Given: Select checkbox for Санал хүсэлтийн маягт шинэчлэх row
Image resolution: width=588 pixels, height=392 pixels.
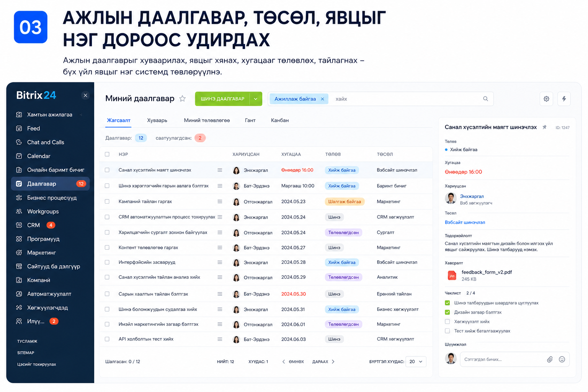Looking at the screenshot, I should [107, 170].
